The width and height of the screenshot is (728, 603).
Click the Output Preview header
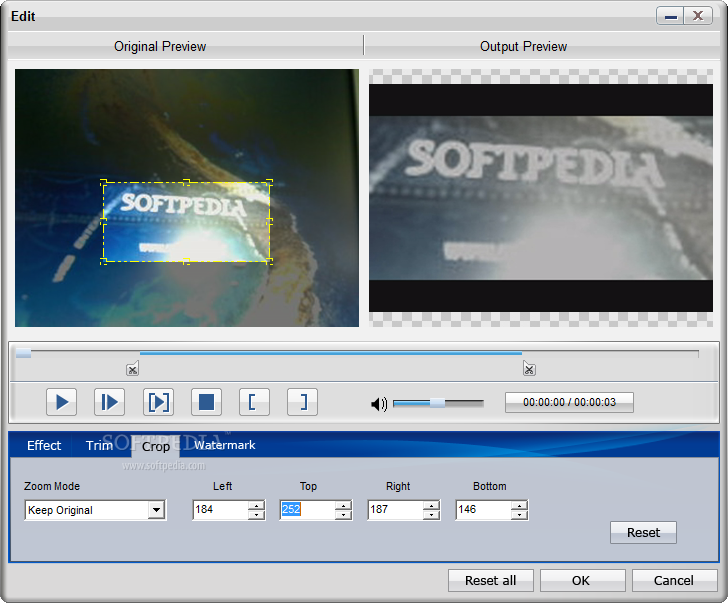pos(523,46)
